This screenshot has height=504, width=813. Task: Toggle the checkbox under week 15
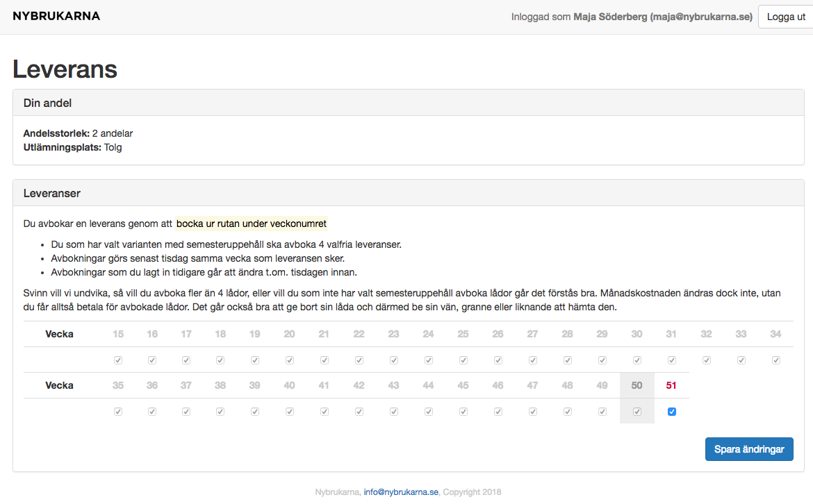coord(118,360)
